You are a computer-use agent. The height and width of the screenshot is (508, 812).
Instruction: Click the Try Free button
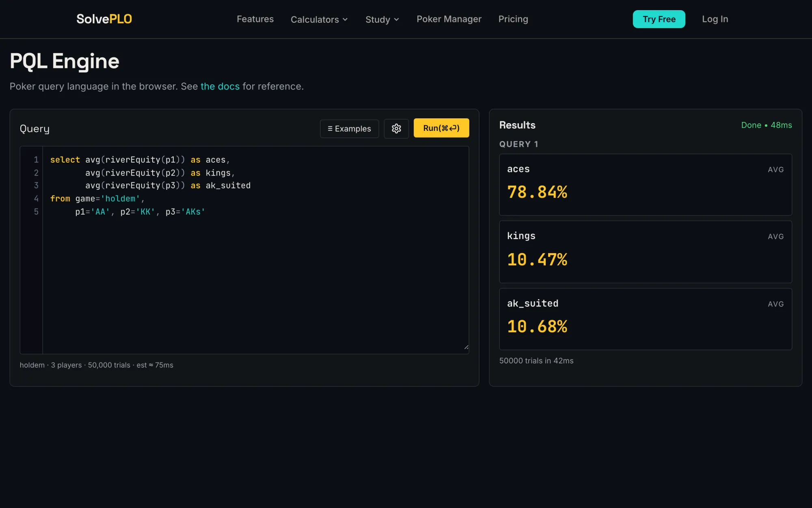click(x=659, y=19)
